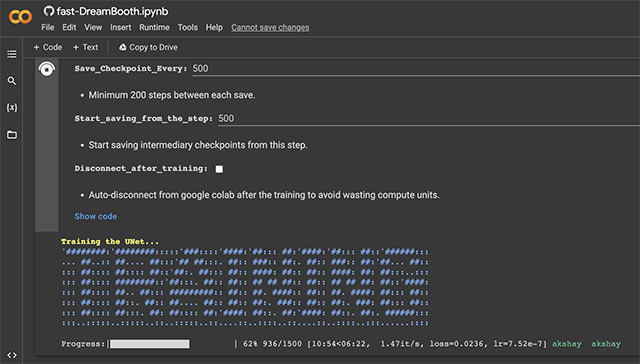
Task: Open the files folder icon in sidebar
Action: [x=12, y=135]
